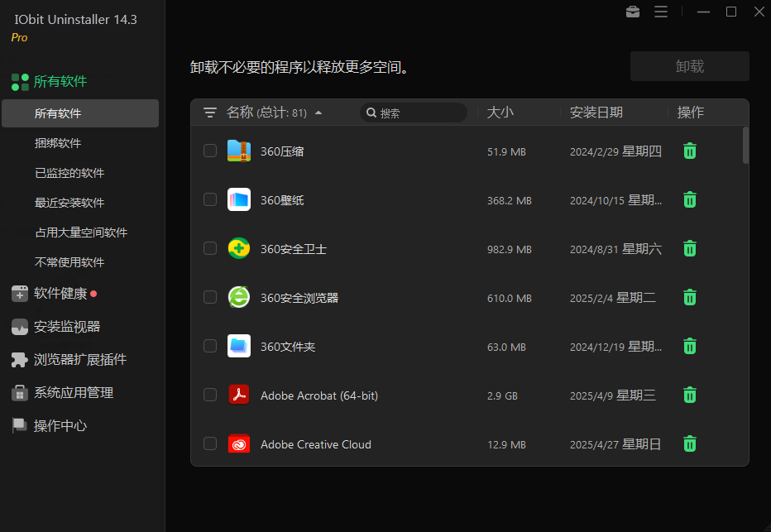Click the 2024/2/29 星期四 install date
This screenshot has width=771, height=532.
615,151
